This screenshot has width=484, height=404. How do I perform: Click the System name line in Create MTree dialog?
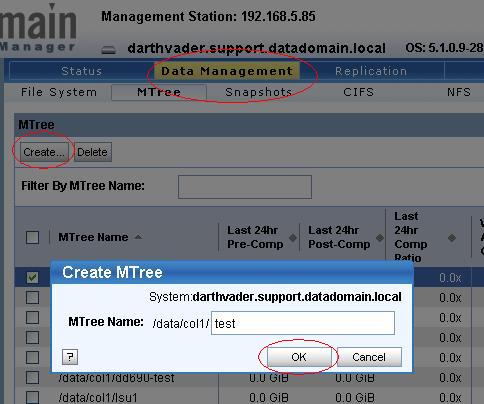coord(275,297)
